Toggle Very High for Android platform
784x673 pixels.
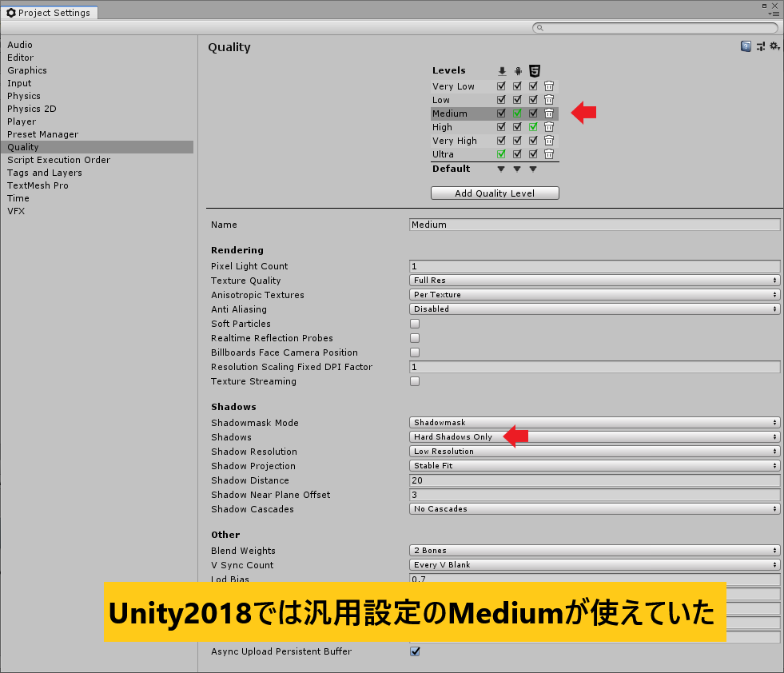pos(517,140)
